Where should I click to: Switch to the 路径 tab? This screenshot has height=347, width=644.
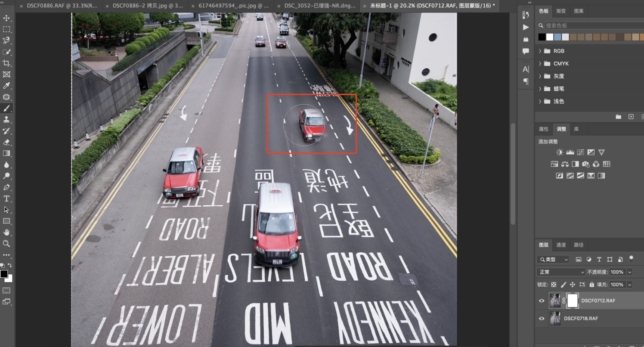click(x=579, y=245)
